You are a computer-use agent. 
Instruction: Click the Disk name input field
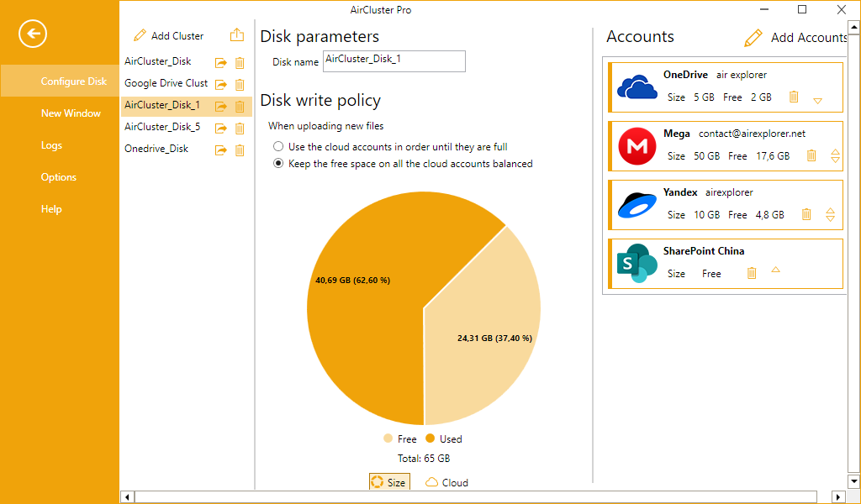coord(394,61)
